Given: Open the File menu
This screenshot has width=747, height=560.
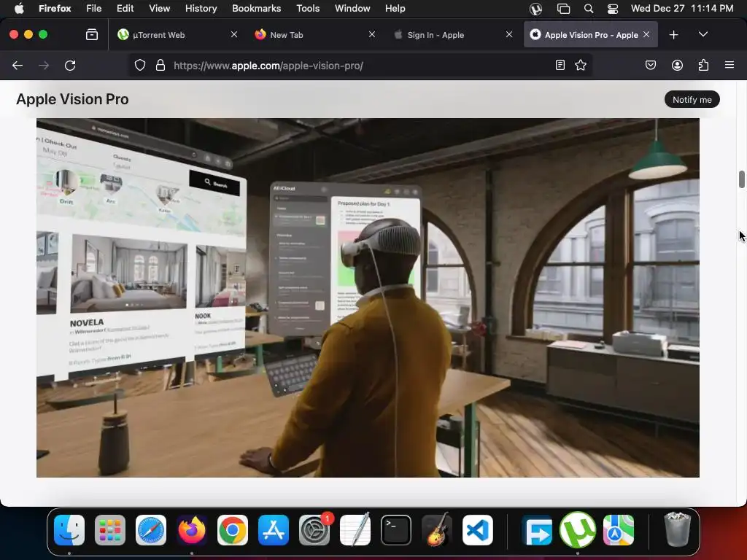Looking at the screenshot, I should [93, 8].
